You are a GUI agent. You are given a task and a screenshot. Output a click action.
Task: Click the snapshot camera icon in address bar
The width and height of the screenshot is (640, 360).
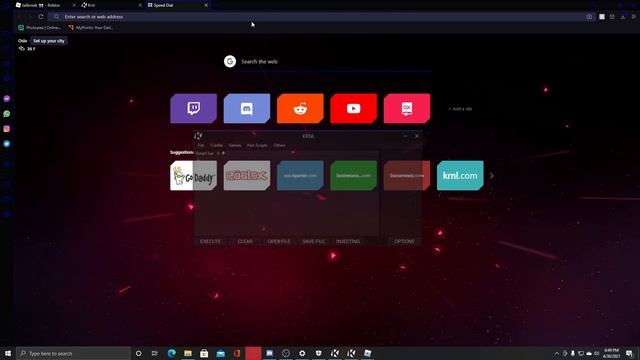589,17
